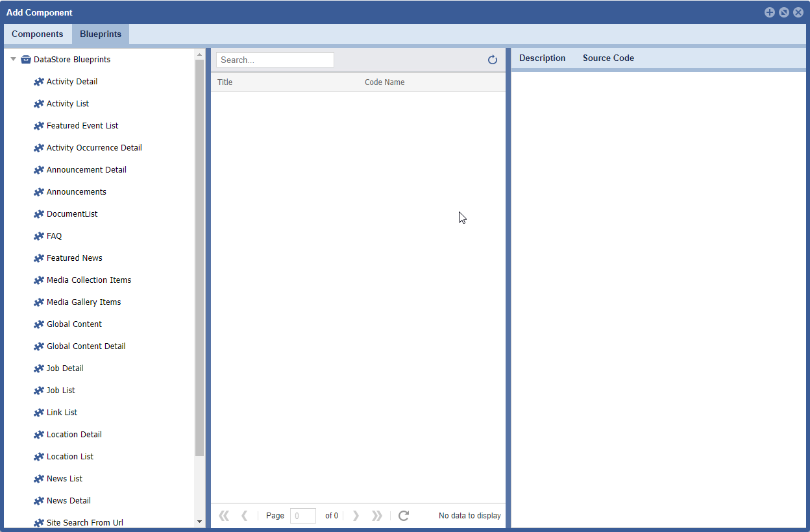Click the reload icon in the pagination bar
This screenshot has width=810, height=532.
pos(404,516)
